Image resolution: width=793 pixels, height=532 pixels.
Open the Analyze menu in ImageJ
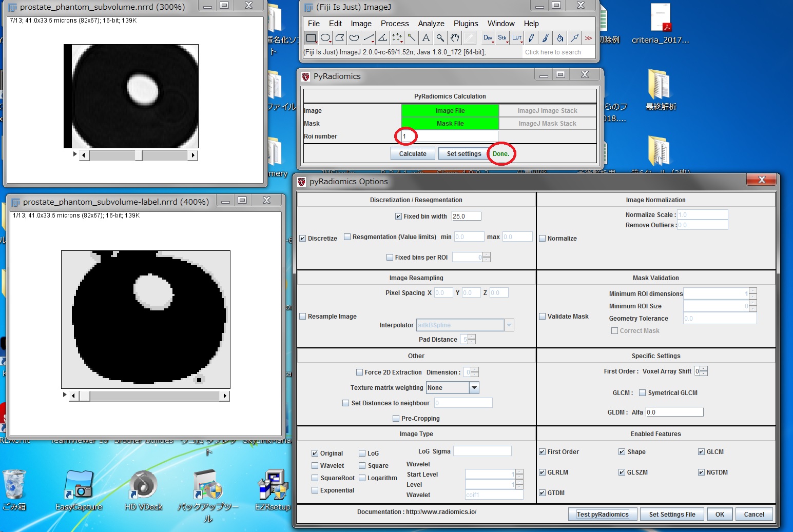point(431,24)
